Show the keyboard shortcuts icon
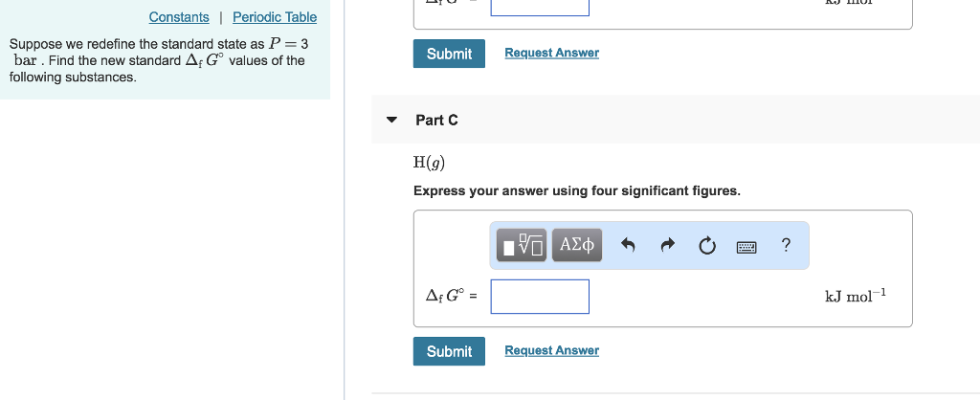Screen dimensions: 980x400 click(x=746, y=247)
